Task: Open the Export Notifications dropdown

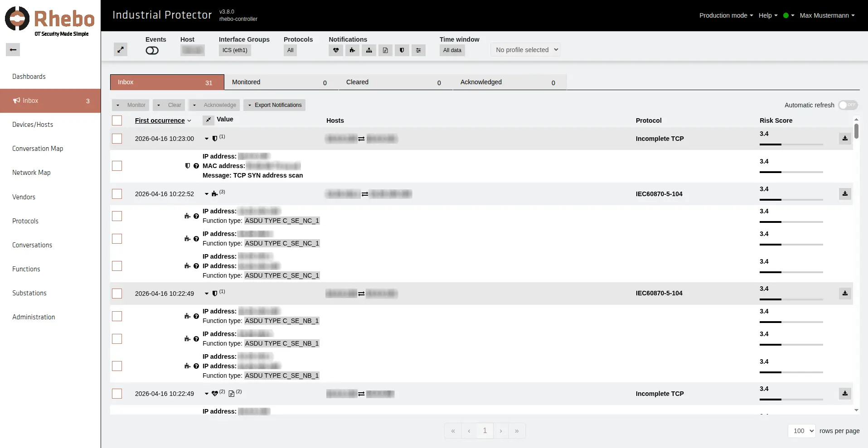Action: (x=274, y=105)
